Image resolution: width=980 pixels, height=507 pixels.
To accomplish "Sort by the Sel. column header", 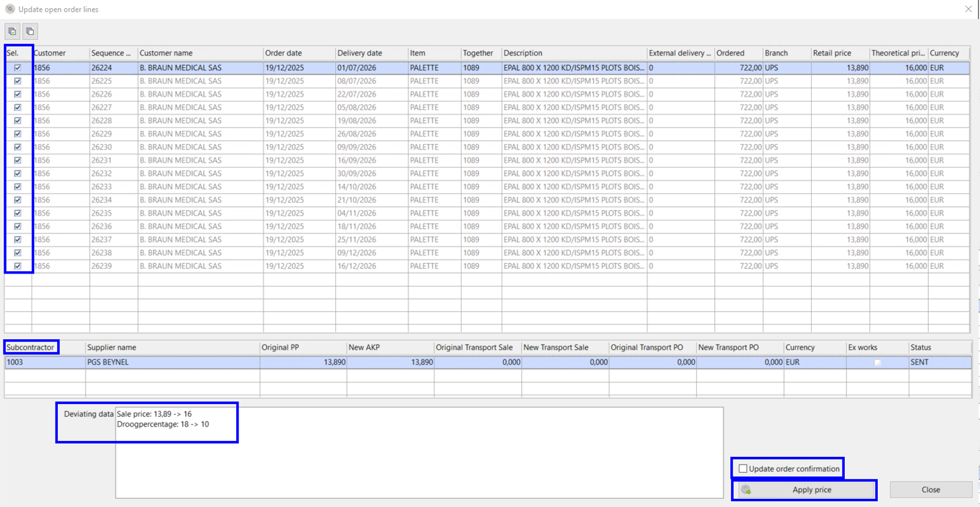I will coord(18,53).
